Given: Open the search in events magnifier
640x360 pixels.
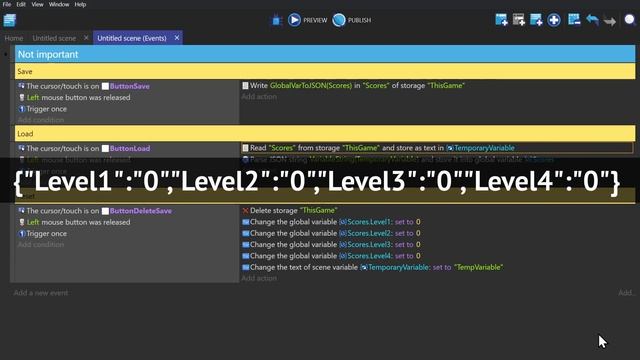Looking at the screenshot, I should click(x=630, y=20).
